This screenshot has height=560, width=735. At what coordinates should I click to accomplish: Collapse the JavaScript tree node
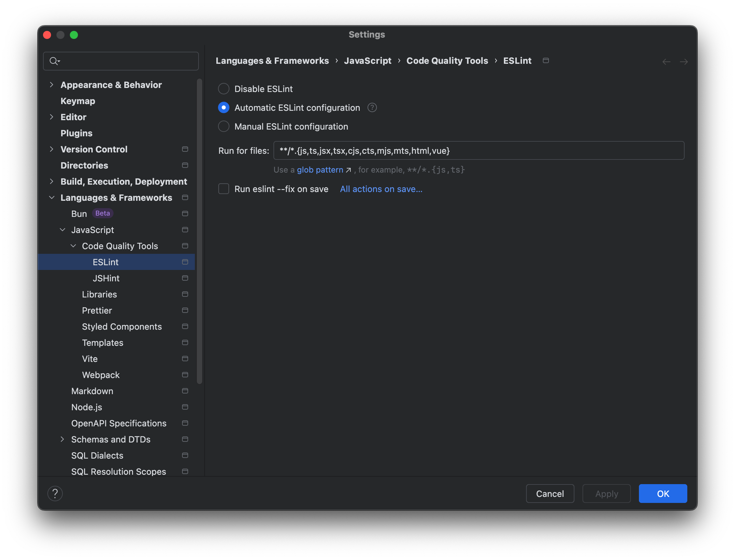(x=62, y=230)
